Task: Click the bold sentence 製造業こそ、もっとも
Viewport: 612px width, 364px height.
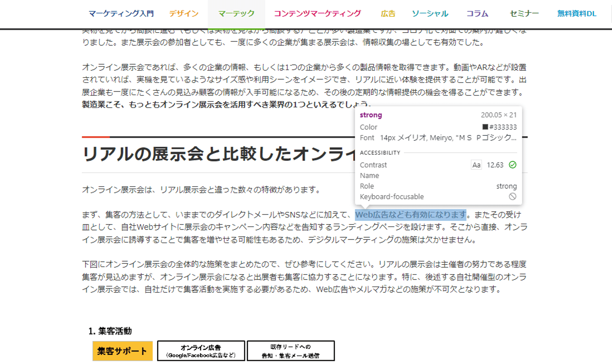Action: click(x=226, y=105)
